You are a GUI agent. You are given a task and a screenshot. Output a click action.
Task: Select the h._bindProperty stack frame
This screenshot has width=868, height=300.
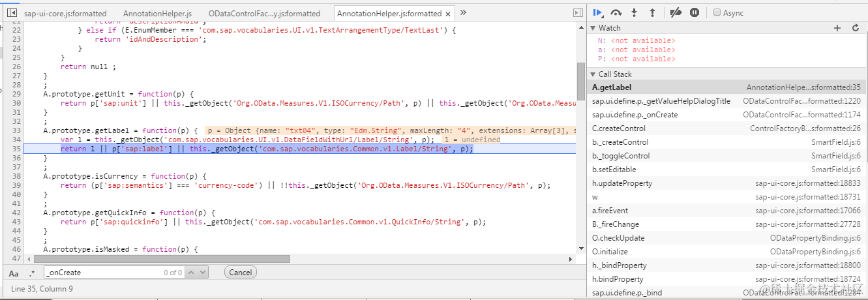tap(728, 265)
